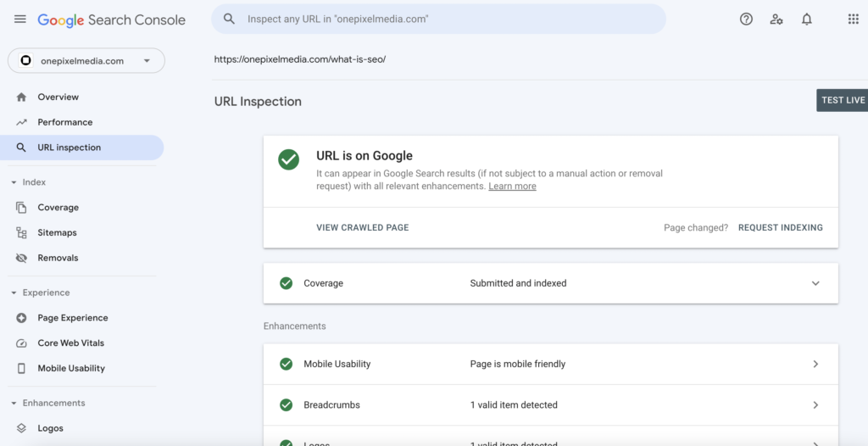The height and width of the screenshot is (446, 868).
Task: Click Page is mobile friendly text
Action: pos(518,364)
